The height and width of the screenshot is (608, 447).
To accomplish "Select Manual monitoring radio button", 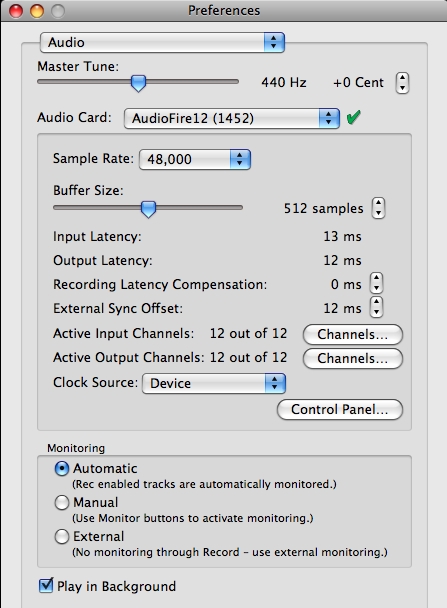I will pyautogui.click(x=62, y=503).
